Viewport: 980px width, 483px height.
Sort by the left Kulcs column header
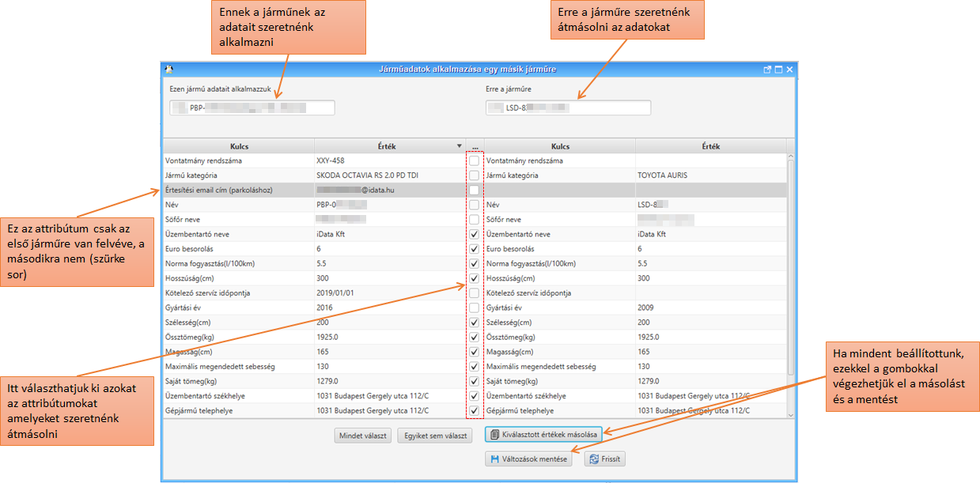(240, 146)
